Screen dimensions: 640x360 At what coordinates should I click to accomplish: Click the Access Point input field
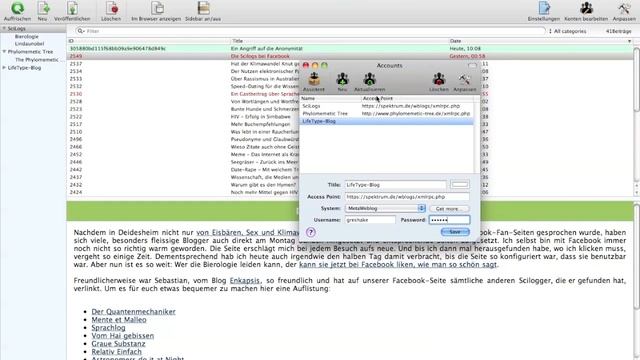click(x=407, y=197)
